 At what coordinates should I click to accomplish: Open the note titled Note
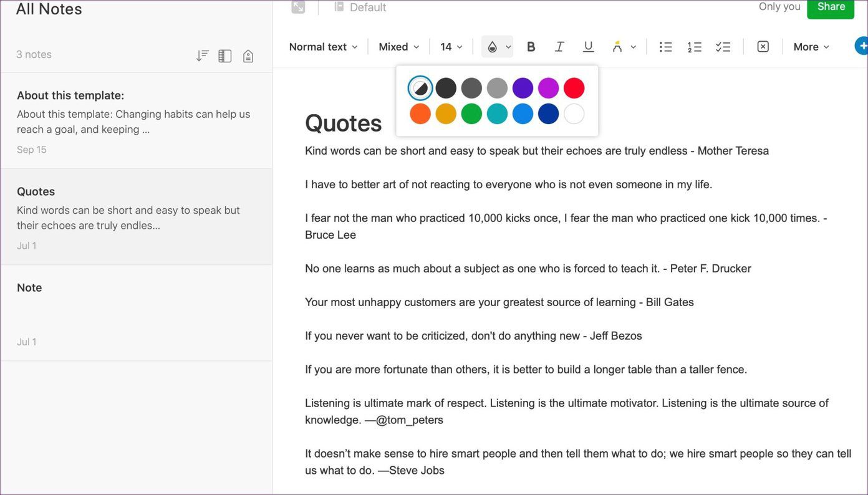pyautogui.click(x=136, y=313)
